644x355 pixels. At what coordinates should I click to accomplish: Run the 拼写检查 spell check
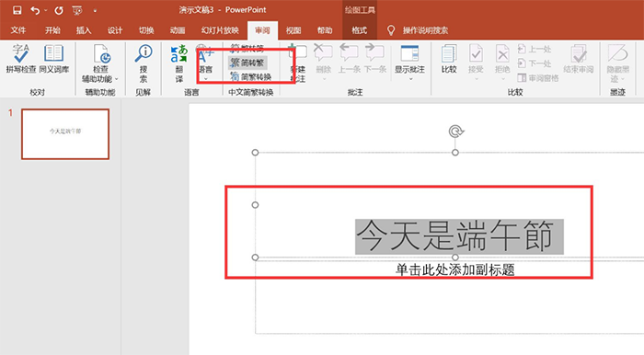(x=20, y=59)
